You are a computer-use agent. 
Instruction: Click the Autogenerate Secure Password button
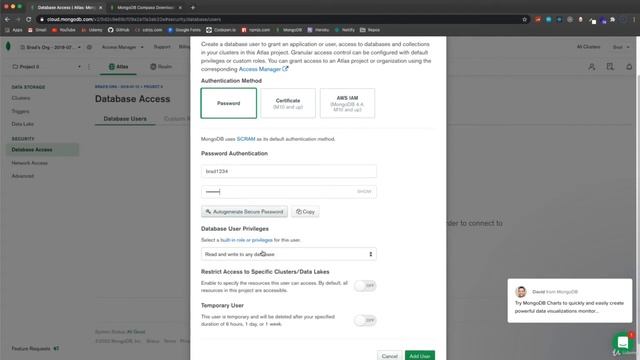244,211
